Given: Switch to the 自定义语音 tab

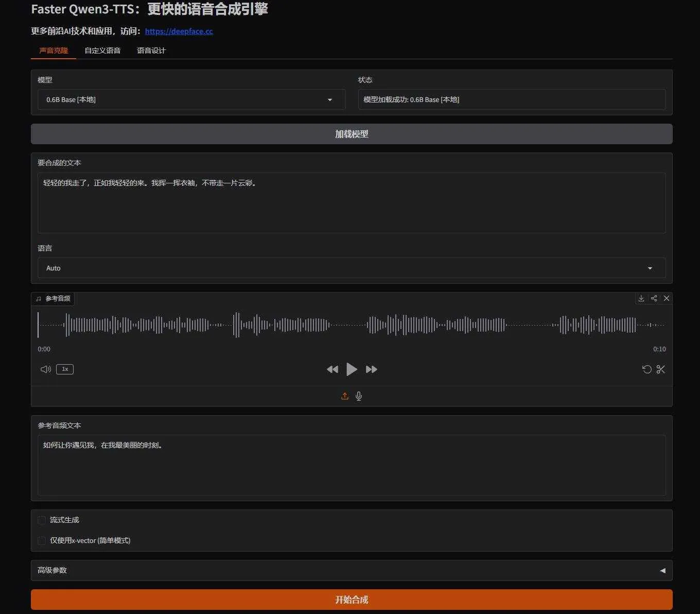Looking at the screenshot, I should tap(102, 50).
